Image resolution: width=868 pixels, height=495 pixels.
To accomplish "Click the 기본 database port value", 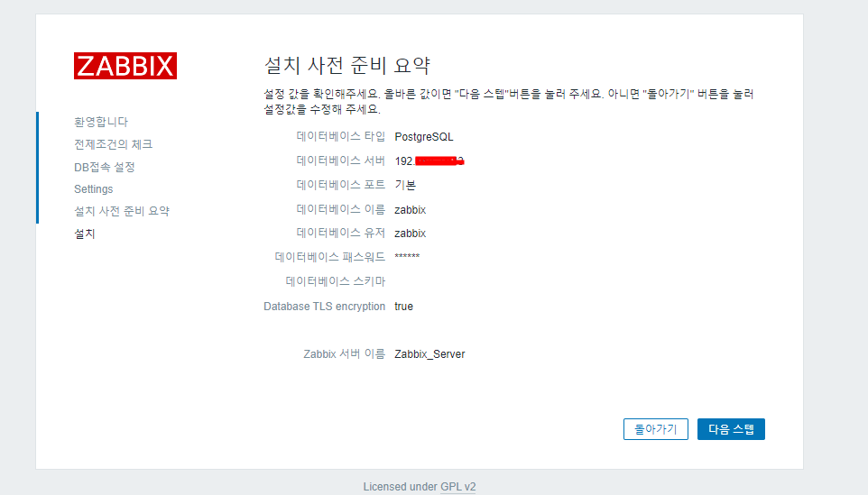I will (405, 185).
